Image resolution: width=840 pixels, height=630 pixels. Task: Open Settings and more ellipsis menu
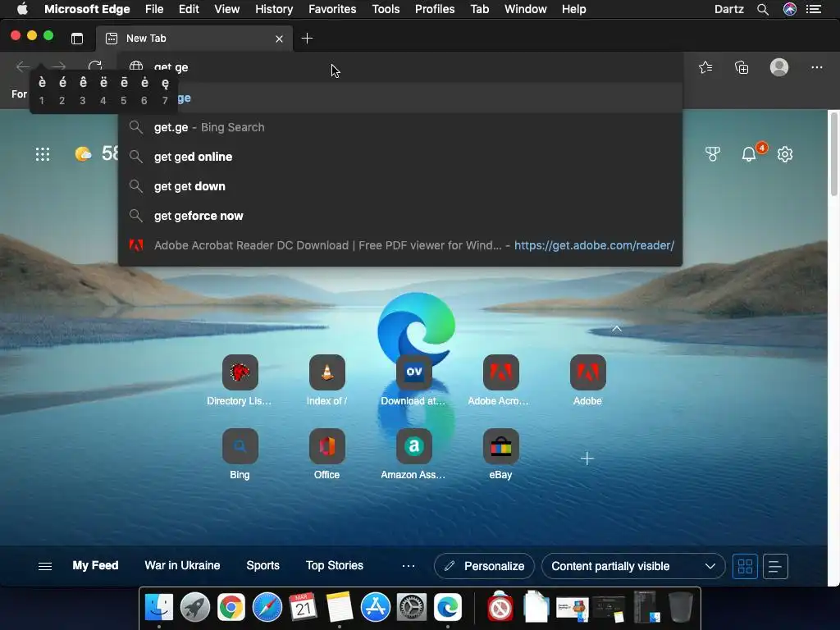[816, 67]
